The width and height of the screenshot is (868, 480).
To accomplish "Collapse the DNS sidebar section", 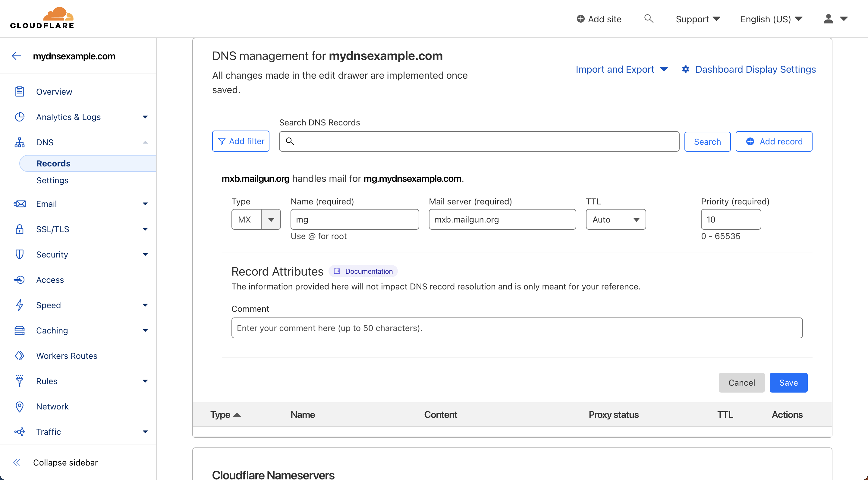I will pyautogui.click(x=145, y=142).
